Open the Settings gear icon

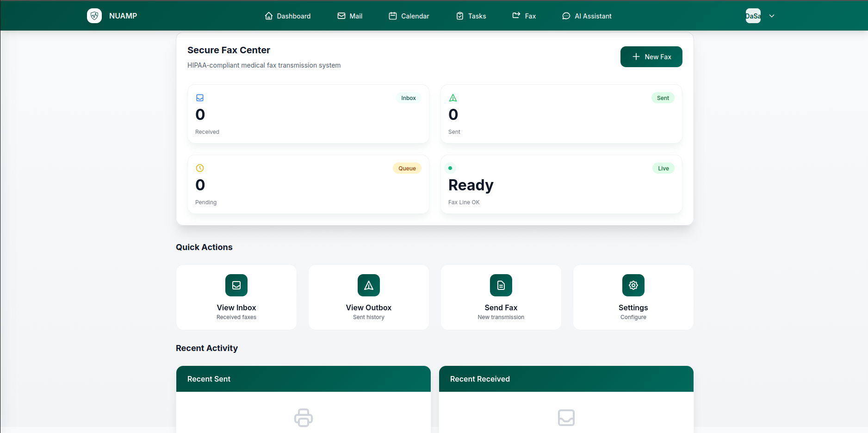pos(633,285)
